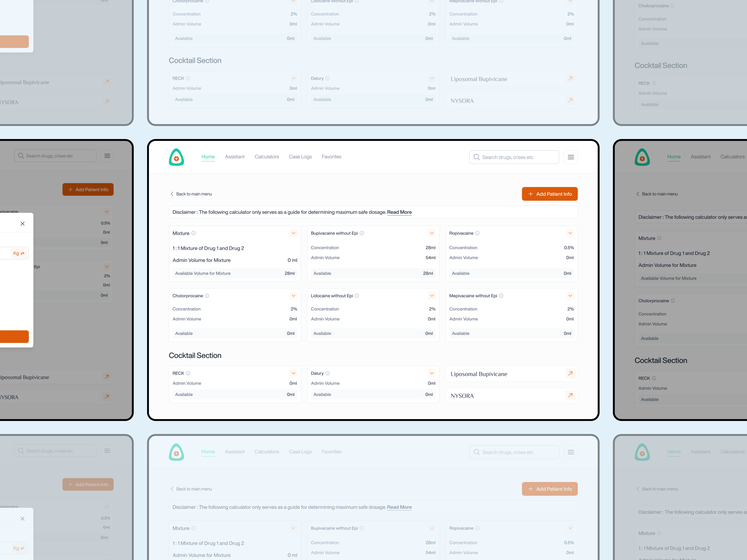Expand the RECK chevron in the faded top center window
The height and width of the screenshot is (560, 747).
click(293, 78)
